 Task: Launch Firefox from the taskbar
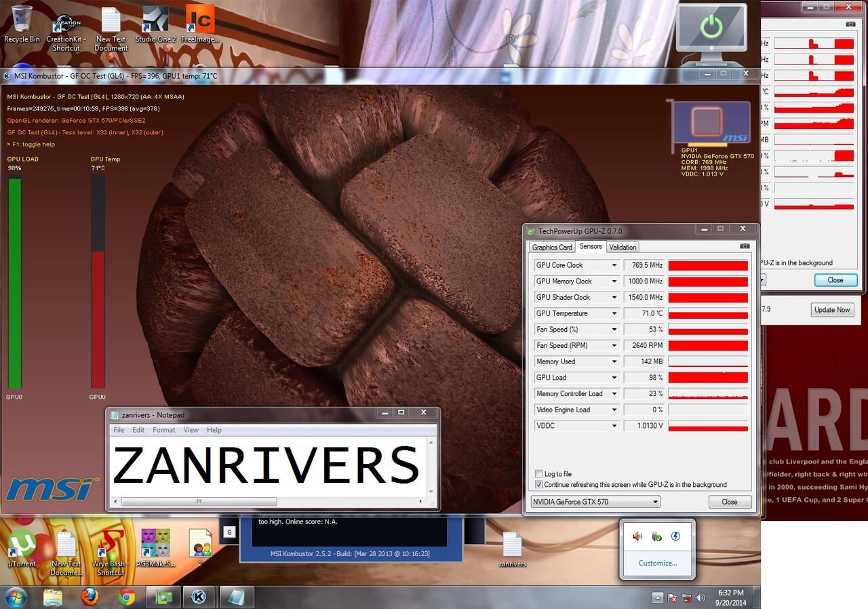[x=90, y=597]
